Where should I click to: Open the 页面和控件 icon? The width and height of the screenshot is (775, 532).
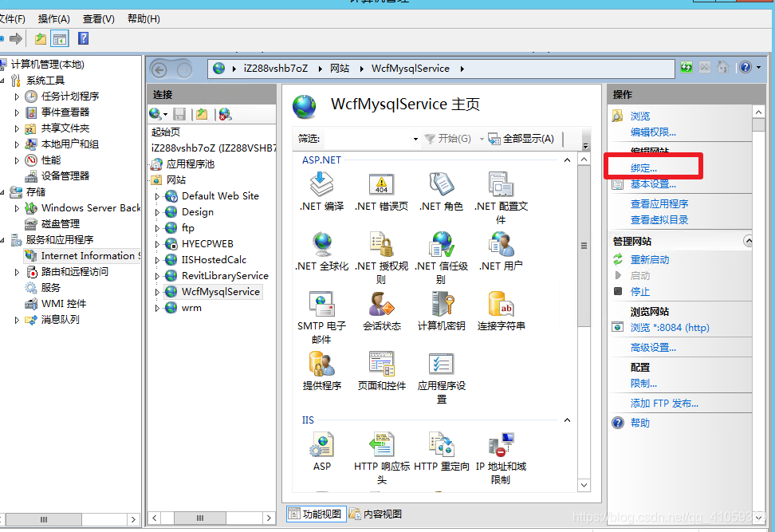tap(382, 364)
